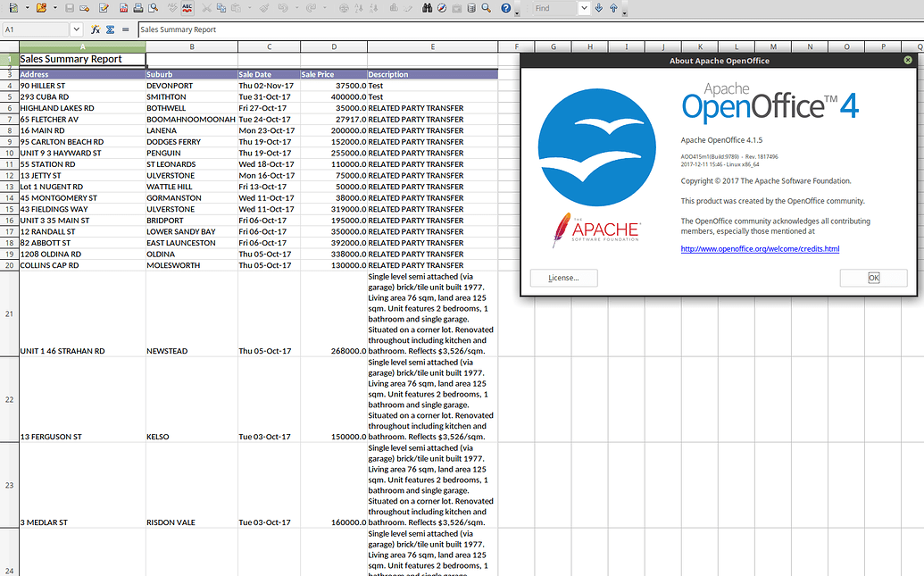Click Find Previous up arrow
Viewport: 924px width, 576px height.
[x=613, y=8]
